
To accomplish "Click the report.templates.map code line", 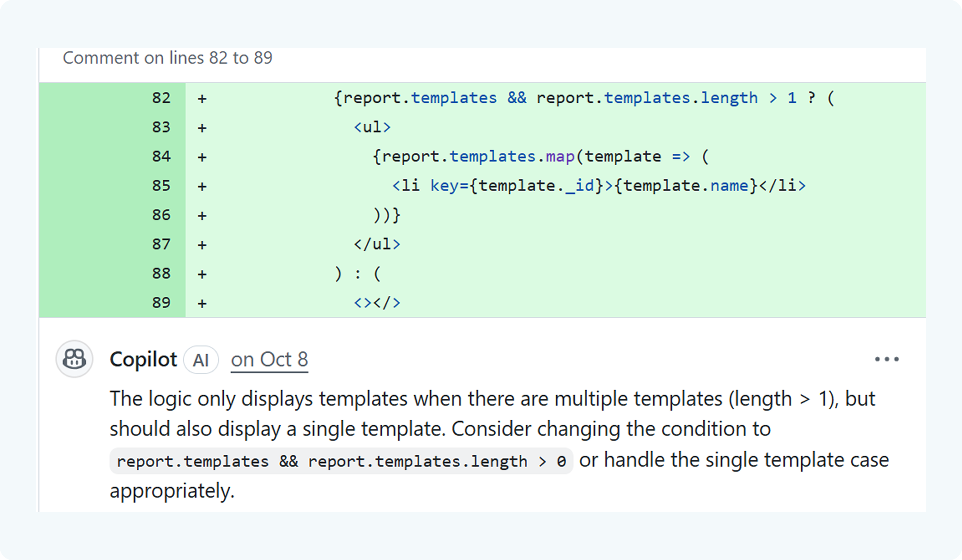I will 540,156.
